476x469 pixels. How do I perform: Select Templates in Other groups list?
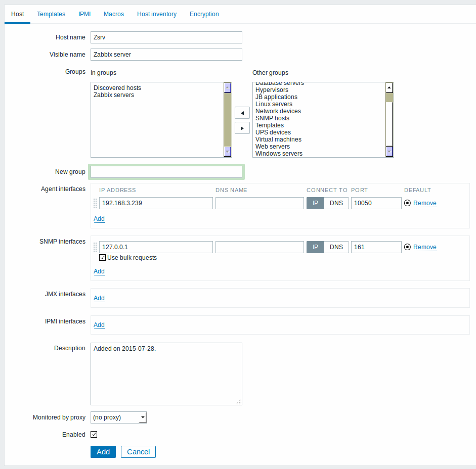[x=270, y=125]
